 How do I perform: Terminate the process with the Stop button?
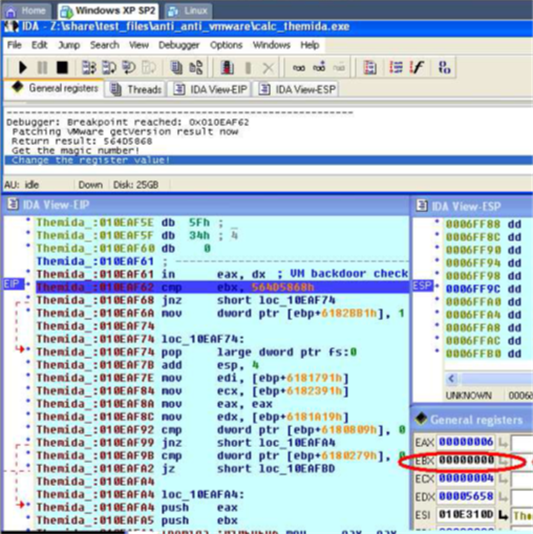pyautogui.click(x=62, y=67)
